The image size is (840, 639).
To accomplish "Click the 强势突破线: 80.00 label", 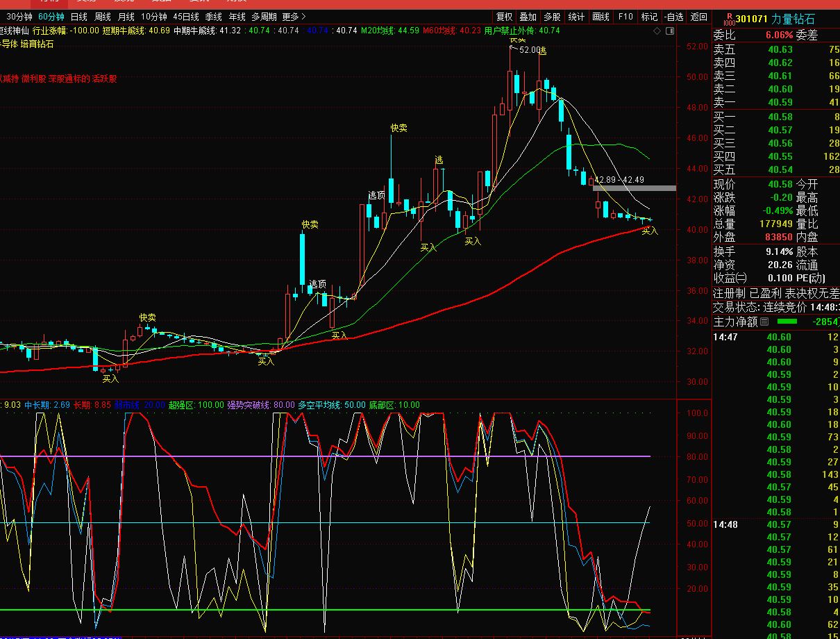I will click(x=261, y=404).
